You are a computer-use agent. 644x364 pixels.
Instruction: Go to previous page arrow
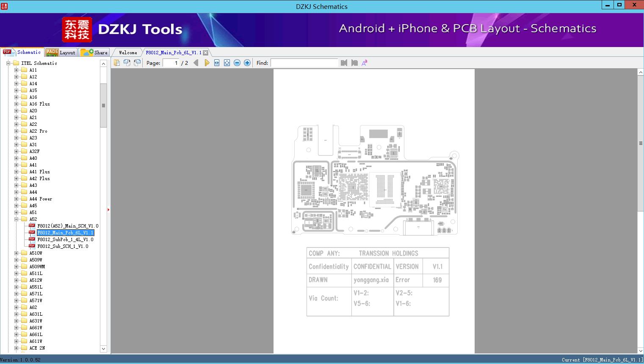point(196,63)
